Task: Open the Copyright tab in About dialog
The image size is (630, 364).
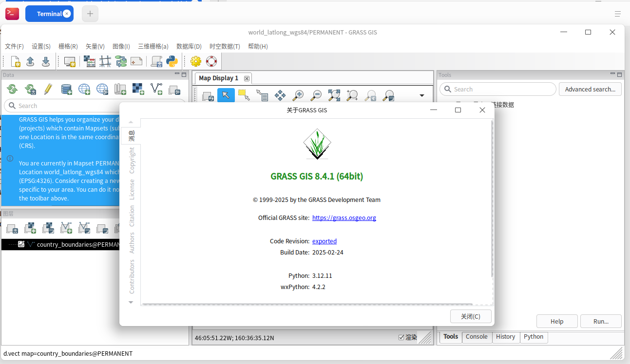Action: [x=132, y=161]
